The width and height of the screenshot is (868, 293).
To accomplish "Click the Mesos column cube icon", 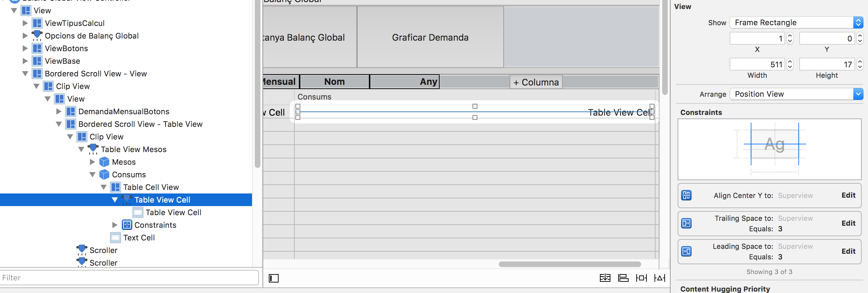I will [x=104, y=162].
